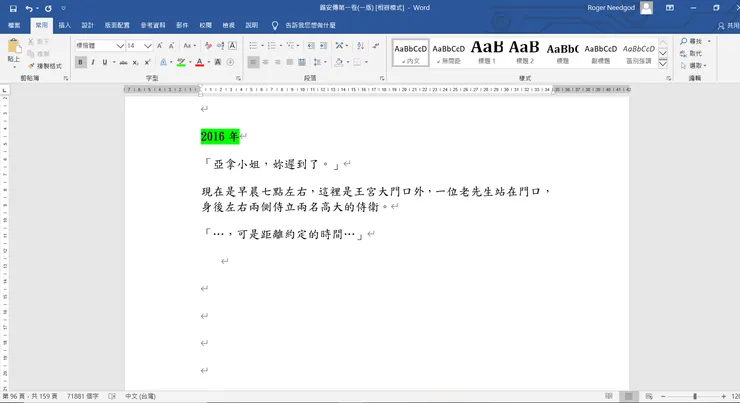Open the line spacing dropdown
Image resolution: width=740 pixels, height=403 pixels.
tap(320, 62)
